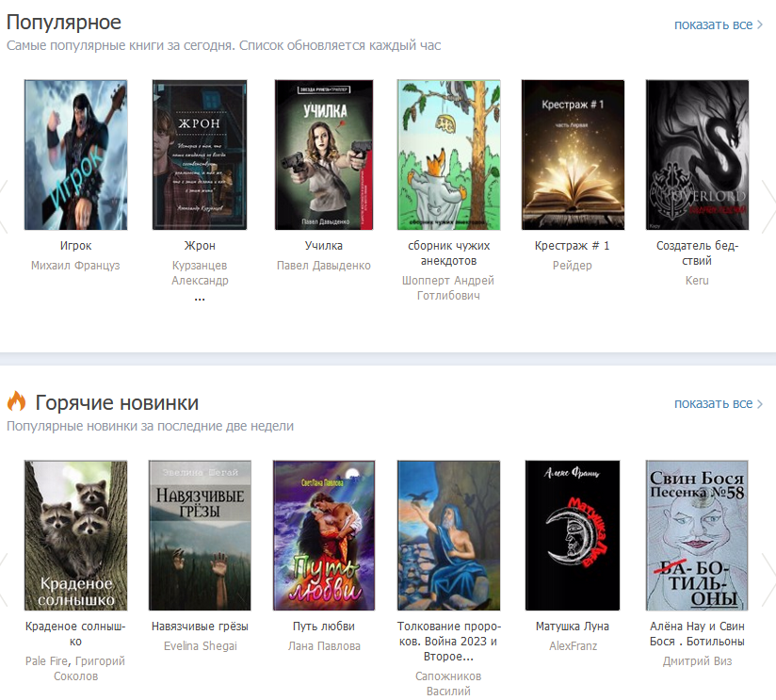
Task: Open Навязчивые грёзы book cover
Action: click(200, 536)
